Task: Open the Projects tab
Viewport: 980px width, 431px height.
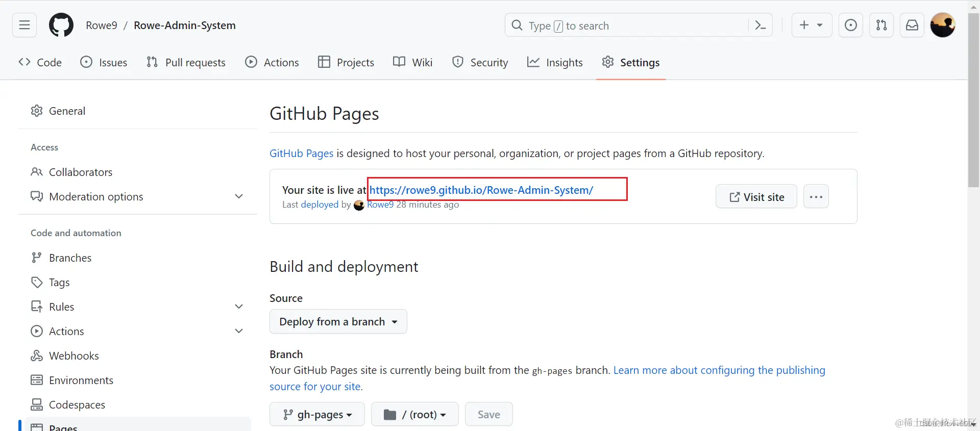Action: (346, 62)
